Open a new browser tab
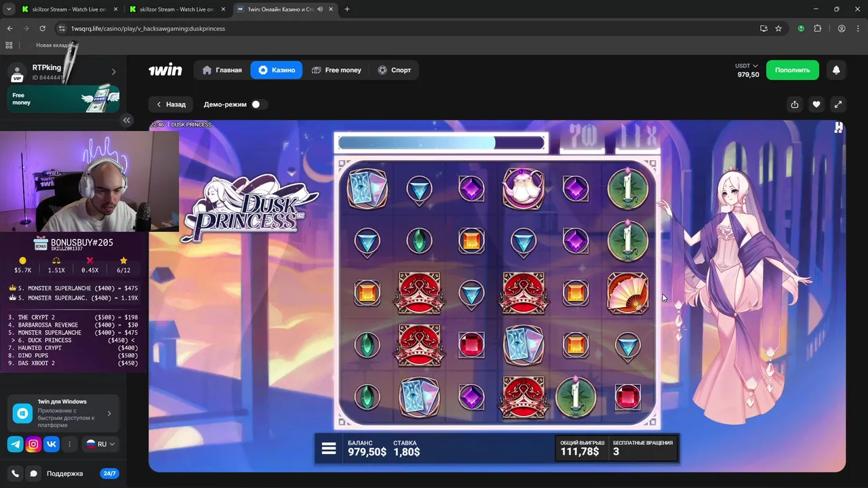Viewport: 868px width, 488px height. [x=347, y=9]
